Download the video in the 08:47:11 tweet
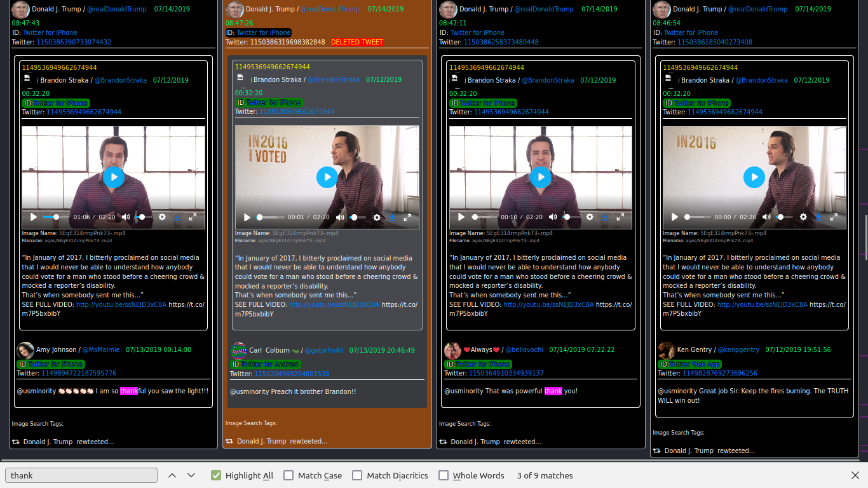Viewport: 868px width, 488px height. pyautogui.click(x=605, y=217)
